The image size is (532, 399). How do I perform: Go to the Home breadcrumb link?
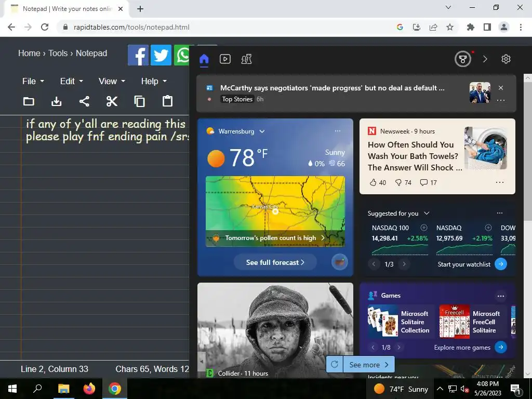[x=29, y=54]
